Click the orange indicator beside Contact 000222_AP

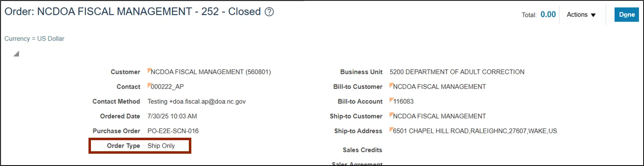(149, 85)
